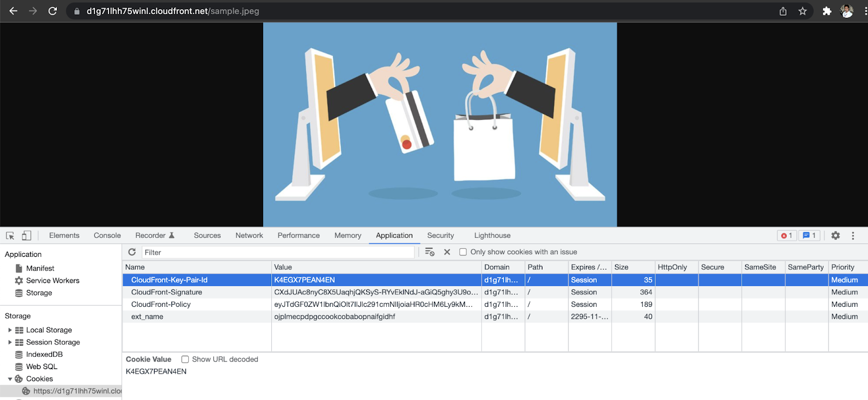Share this page via share icon
The width and height of the screenshot is (868, 400).
pyautogui.click(x=783, y=11)
